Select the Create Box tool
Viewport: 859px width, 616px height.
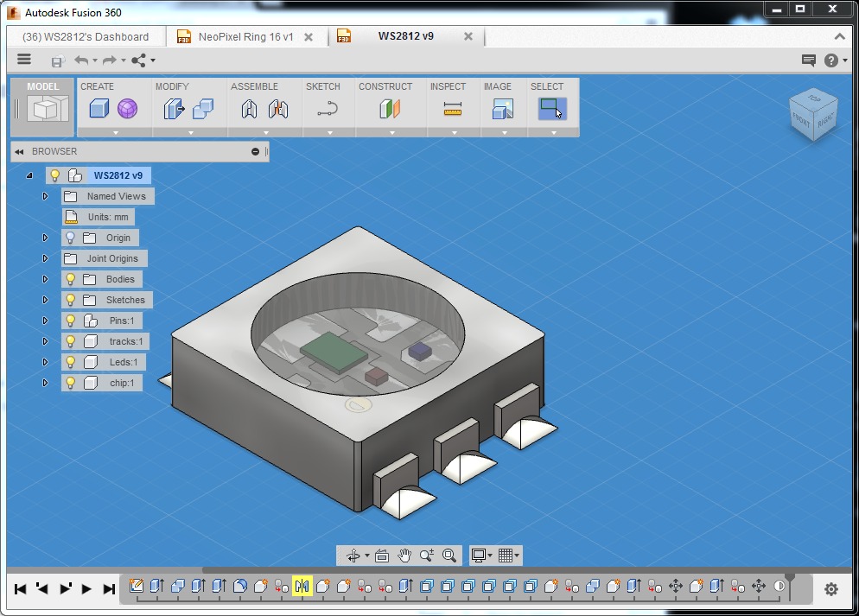pos(99,109)
